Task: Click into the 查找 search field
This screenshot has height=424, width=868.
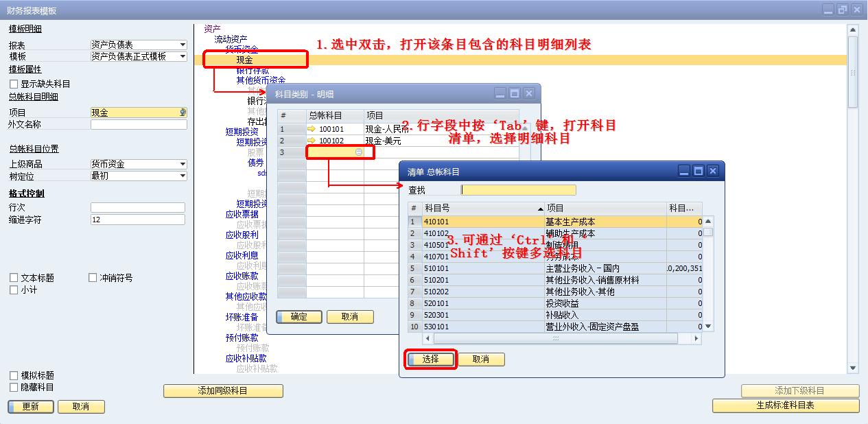Action: 518,190
